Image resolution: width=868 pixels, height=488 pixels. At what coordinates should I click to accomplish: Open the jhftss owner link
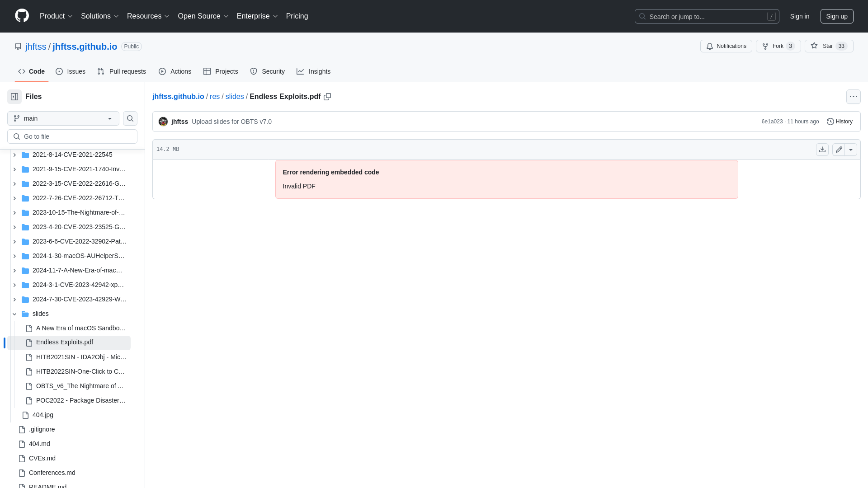point(36,47)
